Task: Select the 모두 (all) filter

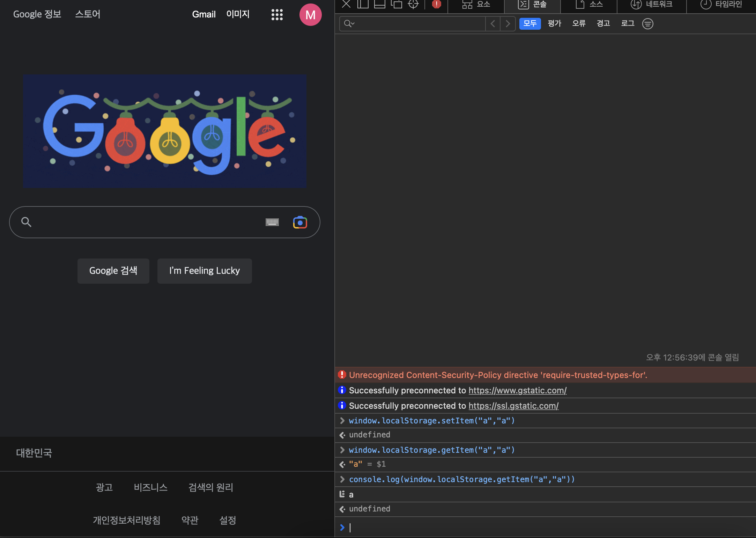Action: 530,23
